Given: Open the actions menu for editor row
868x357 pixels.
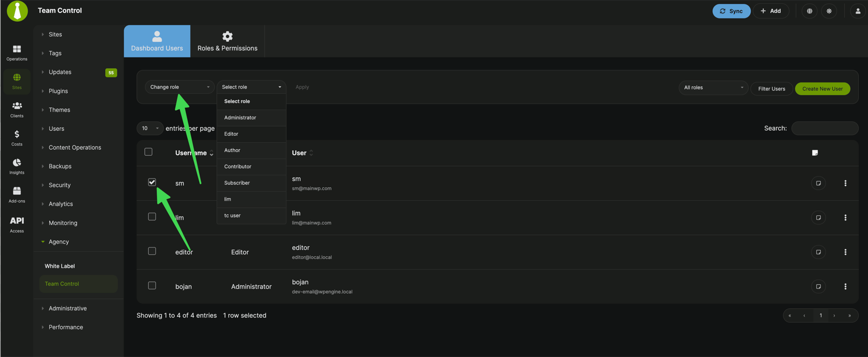Looking at the screenshot, I should coord(845,252).
